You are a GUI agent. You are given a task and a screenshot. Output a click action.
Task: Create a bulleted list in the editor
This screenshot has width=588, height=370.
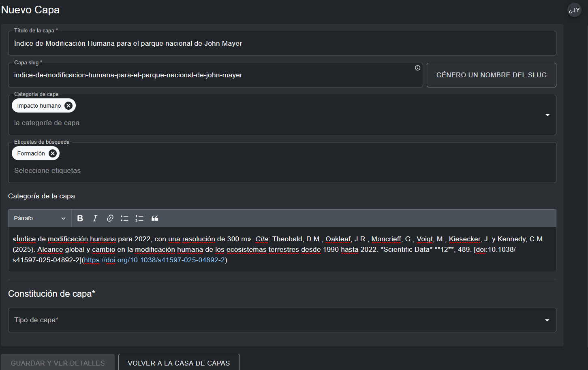coord(124,218)
